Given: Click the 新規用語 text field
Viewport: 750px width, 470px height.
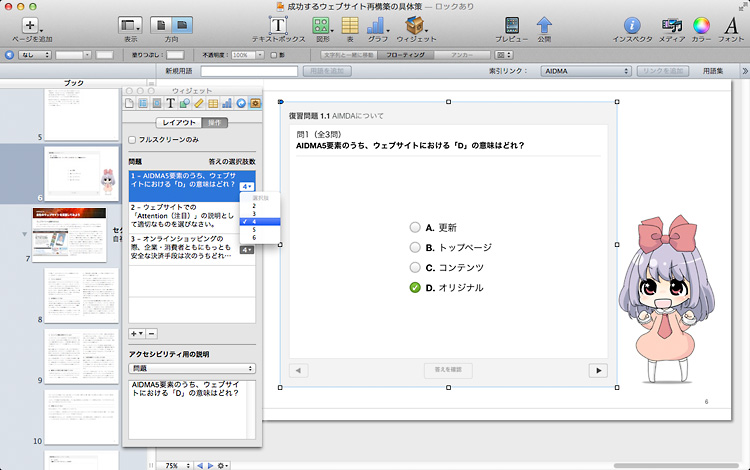Looking at the screenshot, I should [249, 71].
